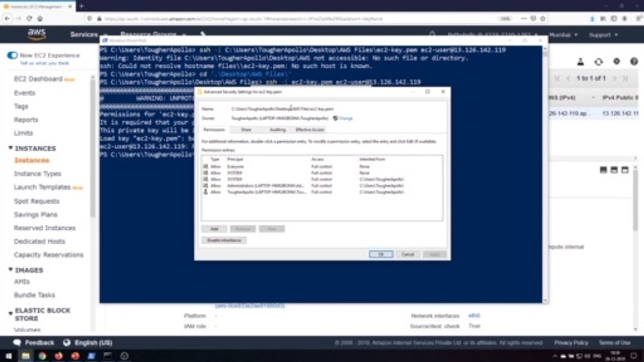Screen dimensions: 644x362
Task: Click the shield icon beside the Owner name
Action: (336, 118)
